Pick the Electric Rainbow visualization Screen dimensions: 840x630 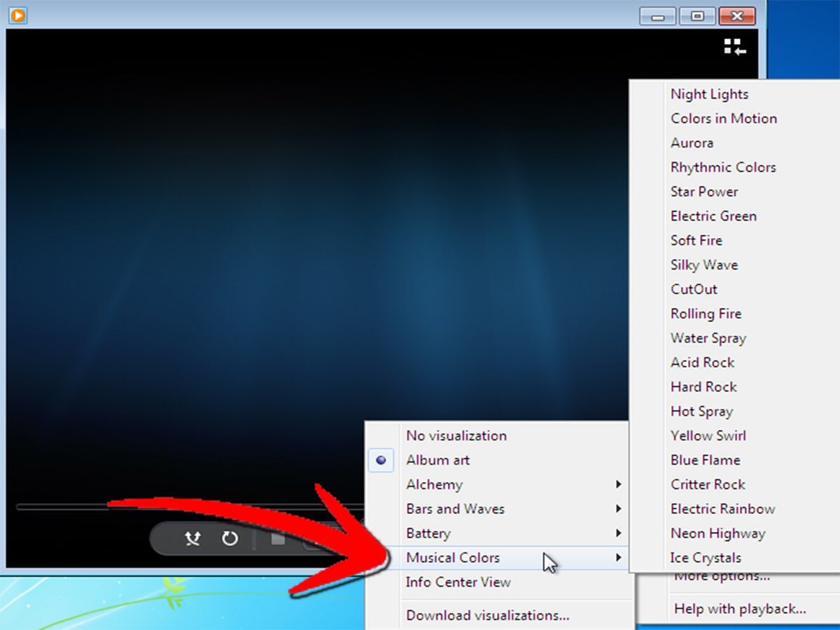tap(722, 509)
